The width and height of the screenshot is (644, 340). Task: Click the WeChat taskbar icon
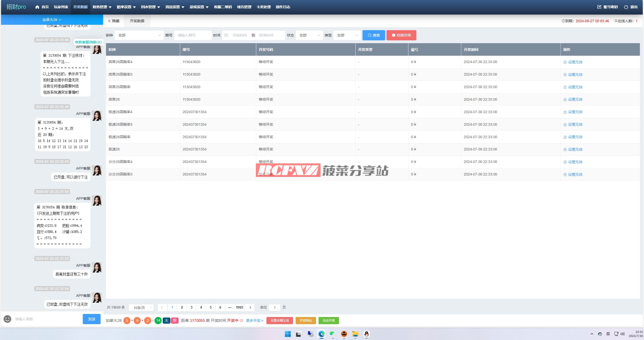(332, 334)
